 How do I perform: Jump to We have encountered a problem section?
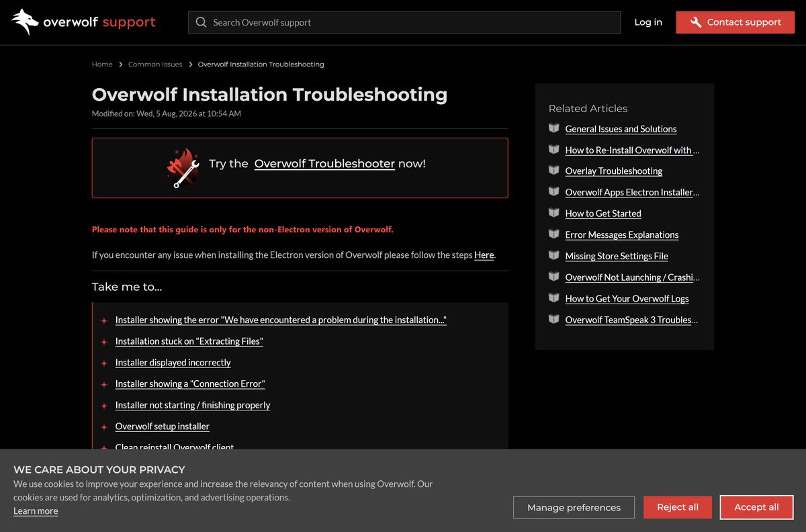(x=281, y=320)
